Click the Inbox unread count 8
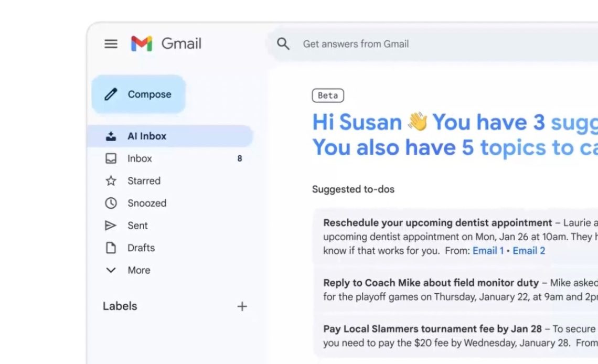 240,158
